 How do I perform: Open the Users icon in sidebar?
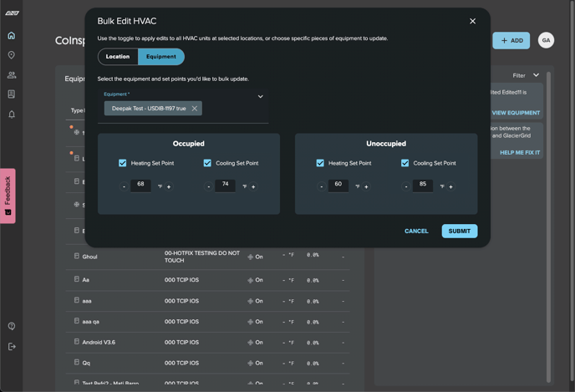[12, 75]
